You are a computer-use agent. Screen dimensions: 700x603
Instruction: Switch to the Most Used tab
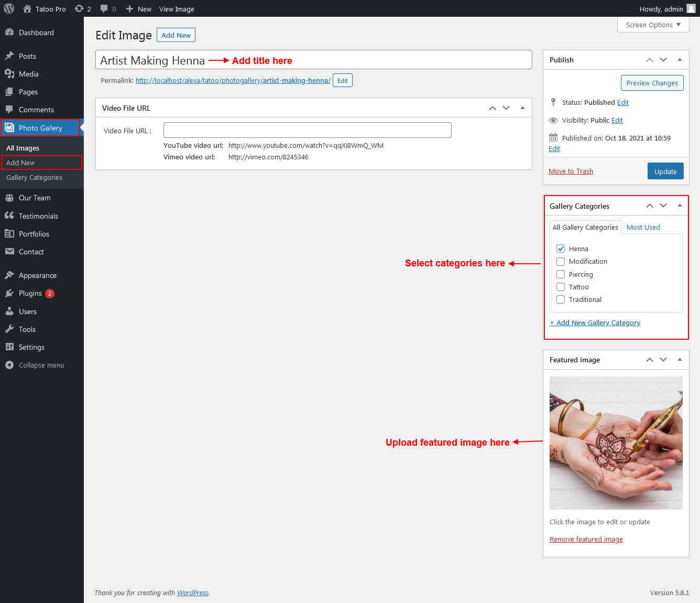coord(643,227)
